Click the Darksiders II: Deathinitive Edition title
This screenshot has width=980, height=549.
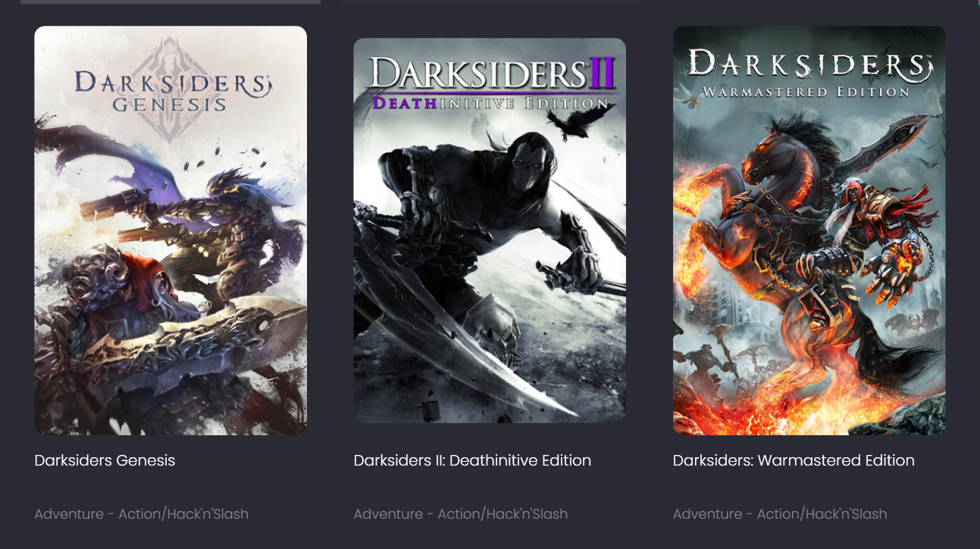pos(472,460)
